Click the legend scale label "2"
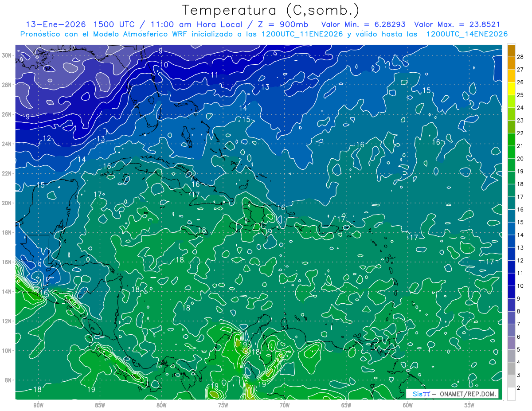 coord(519,388)
